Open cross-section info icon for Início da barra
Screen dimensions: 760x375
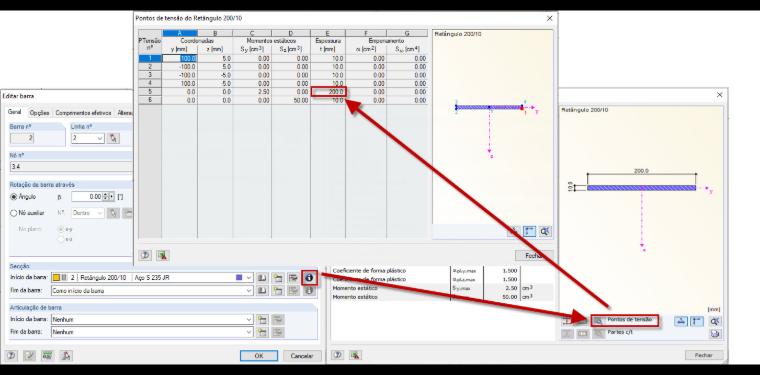(309, 278)
